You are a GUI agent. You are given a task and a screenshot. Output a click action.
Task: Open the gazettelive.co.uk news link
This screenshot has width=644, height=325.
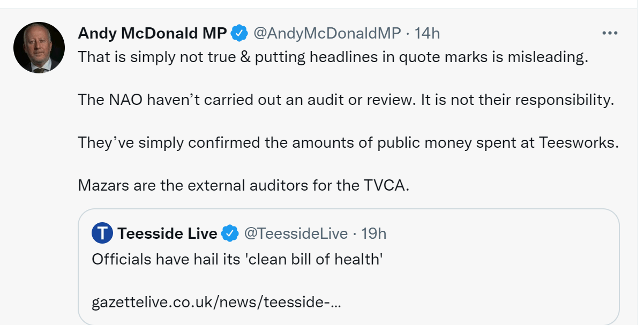point(216,303)
